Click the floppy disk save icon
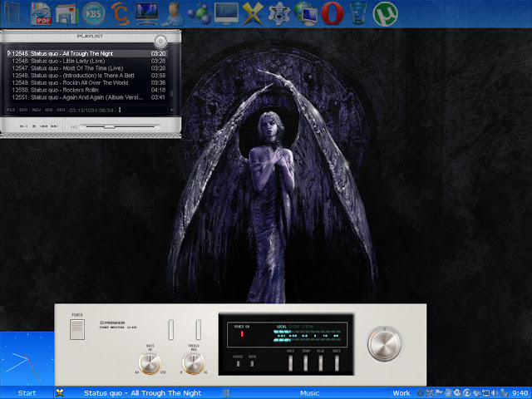532x399 pixels. pos(67,12)
